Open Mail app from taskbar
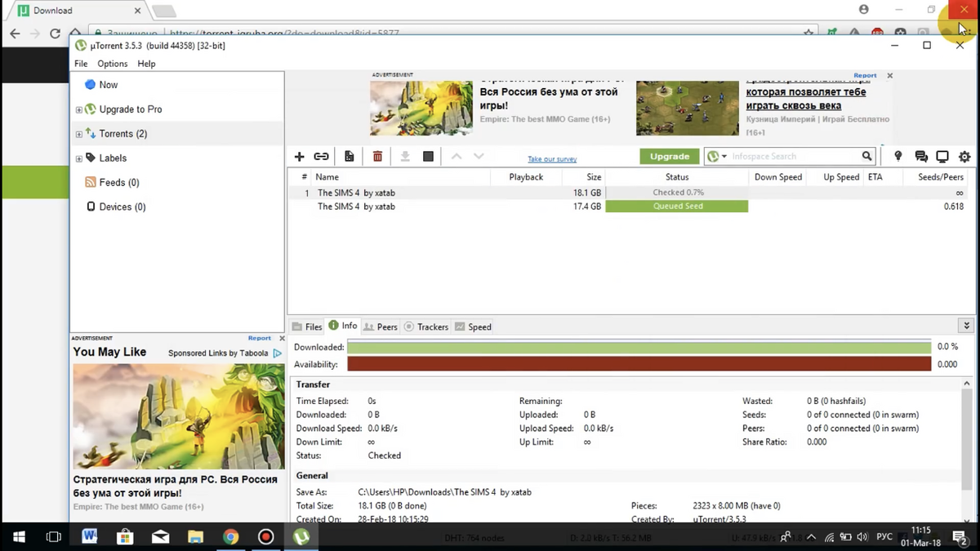This screenshot has height=551, width=980. 160,536
